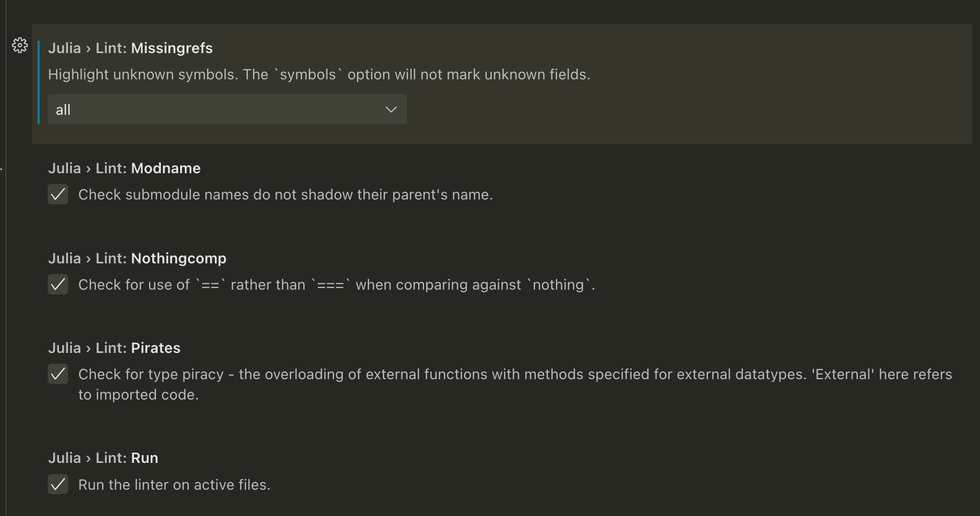Click the vertical panel divider at left edge
The height and width of the screenshot is (516, 980).
6,258
